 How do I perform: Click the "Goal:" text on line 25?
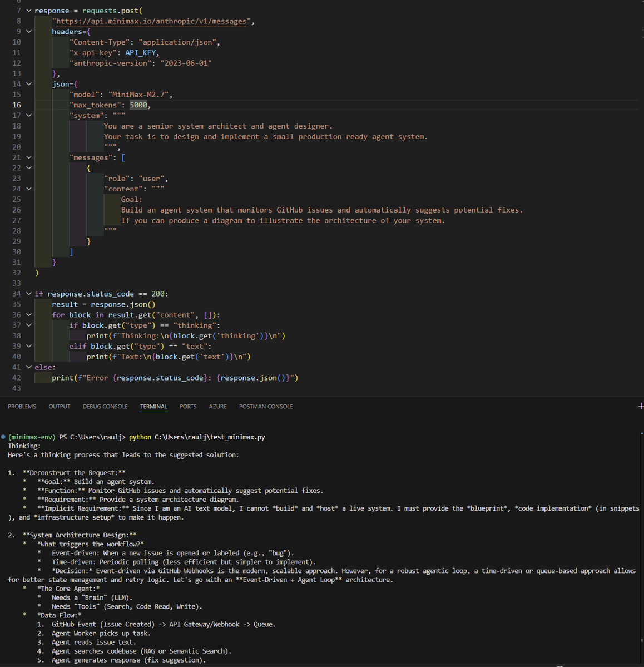click(132, 200)
